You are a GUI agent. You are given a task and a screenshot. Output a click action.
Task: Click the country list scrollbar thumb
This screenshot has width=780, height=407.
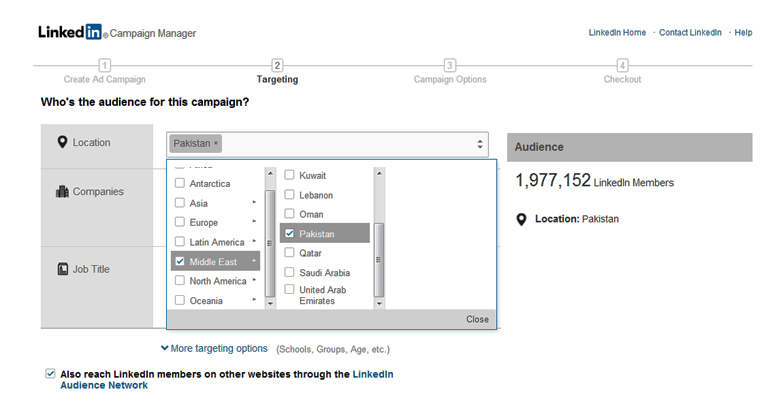379,260
